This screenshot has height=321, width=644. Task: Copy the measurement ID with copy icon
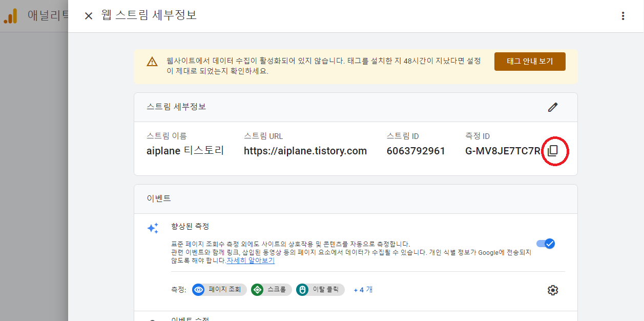pyautogui.click(x=552, y=151)
